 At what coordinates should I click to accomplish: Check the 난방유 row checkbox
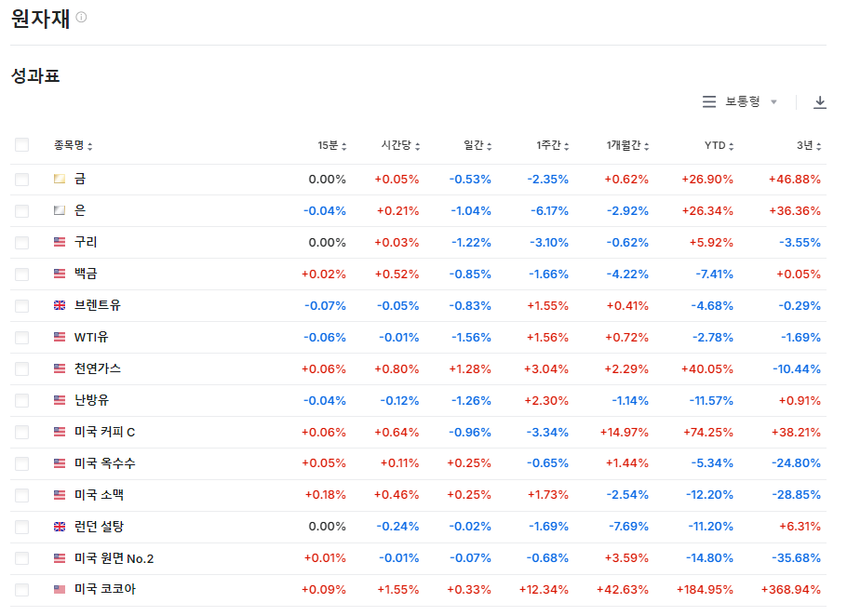pos(21,401)
